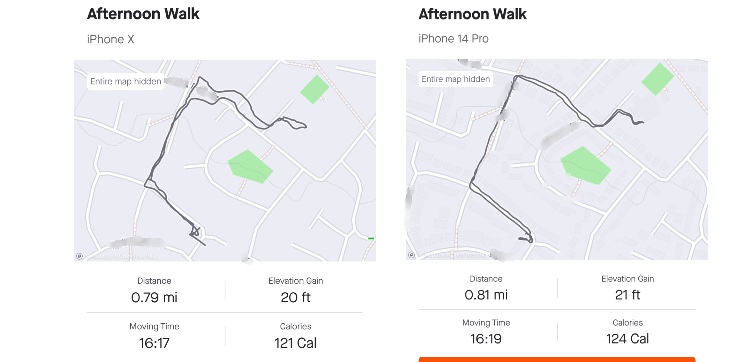The width and height of the screenshot is (751, 362).
Task: Click the small green park on the iPhone 14 Pro map
Action: click(x=658, y=79)
